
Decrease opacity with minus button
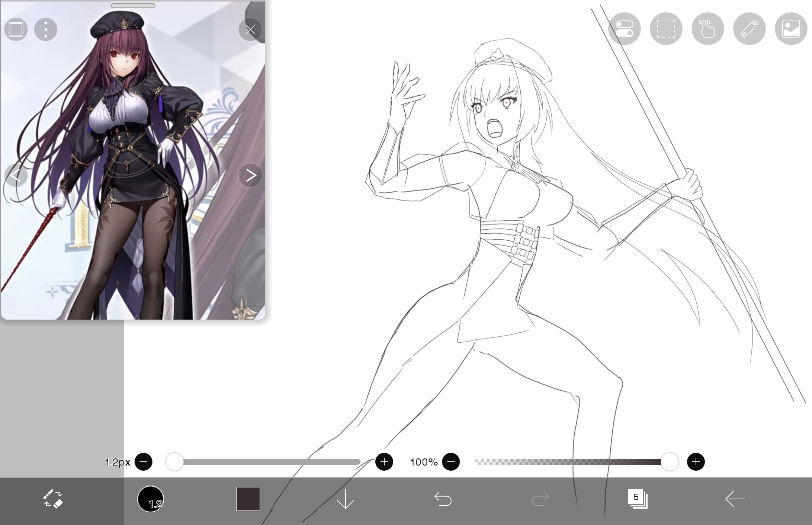tap(451, 462)
